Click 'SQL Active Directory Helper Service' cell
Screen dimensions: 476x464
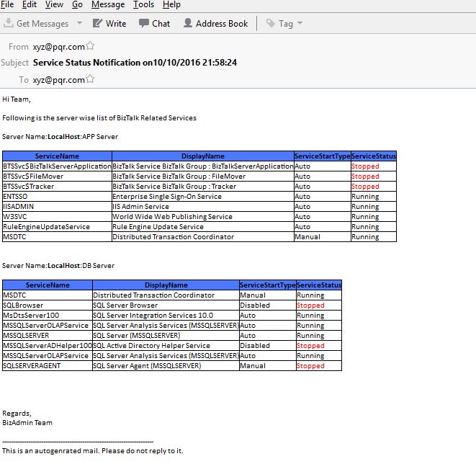[x=166, y=345]
